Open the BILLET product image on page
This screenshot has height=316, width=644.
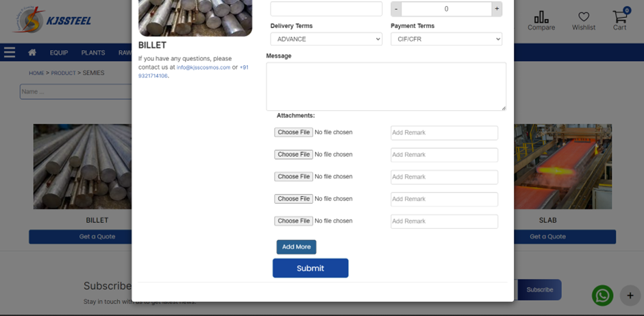point(82,167)
